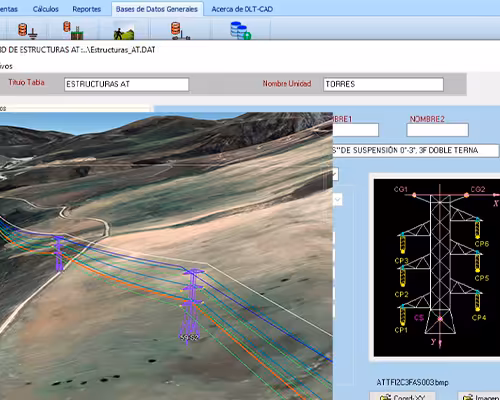
Task: Expand the upper dropdown beside the terrain view
Action: pos(335,174)
